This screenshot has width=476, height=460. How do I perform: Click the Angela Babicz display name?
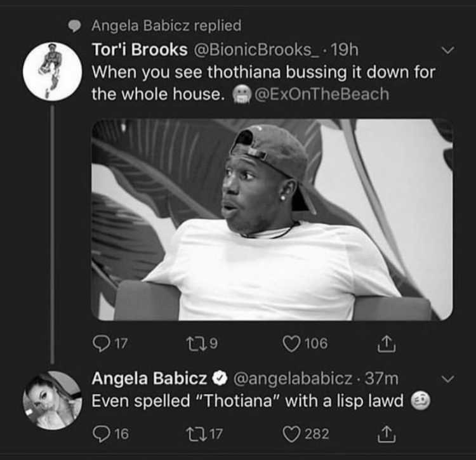(149, 379)
